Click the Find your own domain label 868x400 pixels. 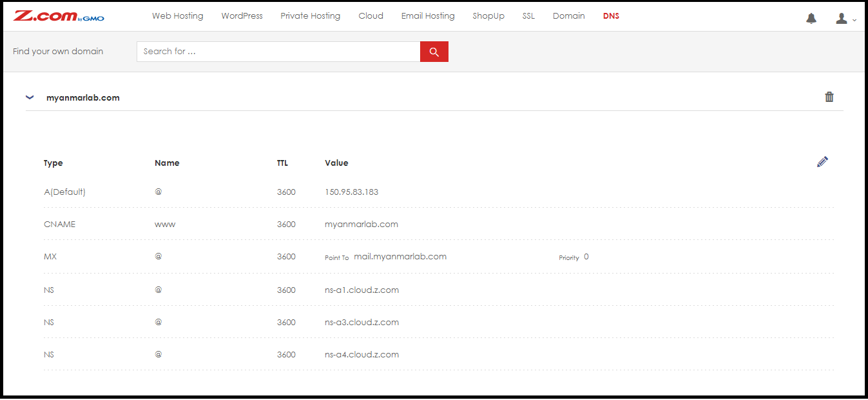pos(58,52)
